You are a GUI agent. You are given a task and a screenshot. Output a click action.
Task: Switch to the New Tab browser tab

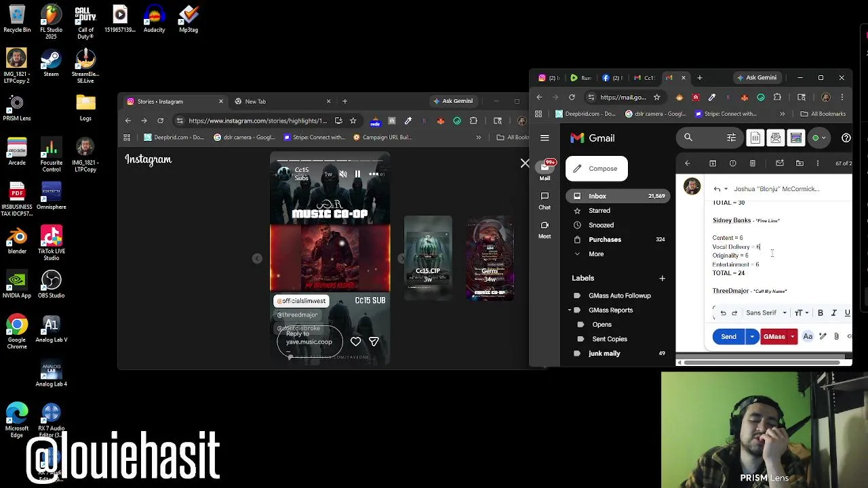pyautogui.click(x=283, y=102)
